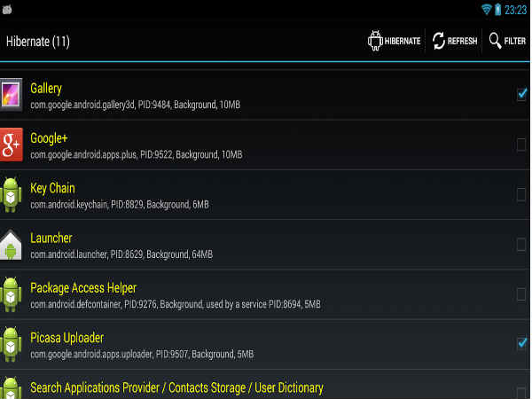Click the Hibernate (11) title
Image resolution: width=532 pixels, height=399 pixels.
[x=38, y=42]
